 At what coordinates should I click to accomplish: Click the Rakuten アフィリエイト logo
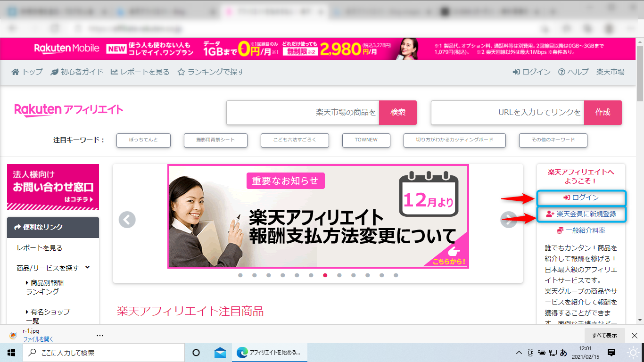click(x=69, y=110)
